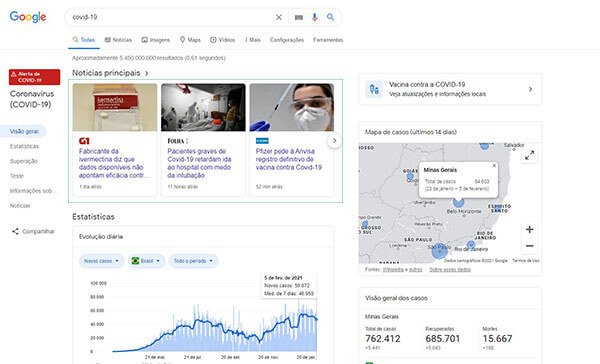This screenshot has width=600, height=364.
Task: Select Superação in sidebar
Action: (23, 161)
